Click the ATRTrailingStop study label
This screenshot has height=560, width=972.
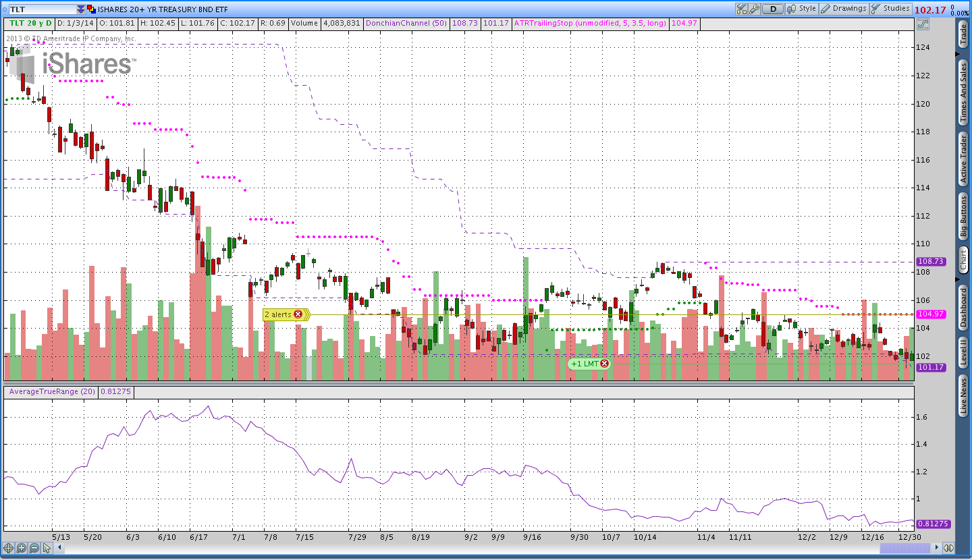click(x=591, y=23)
